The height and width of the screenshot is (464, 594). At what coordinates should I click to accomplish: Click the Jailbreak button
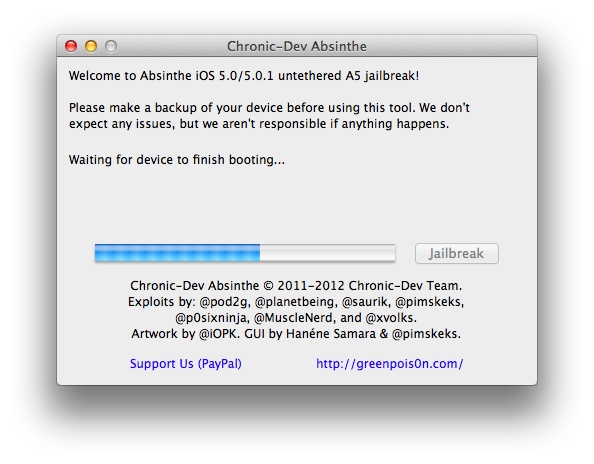point(456,253)
